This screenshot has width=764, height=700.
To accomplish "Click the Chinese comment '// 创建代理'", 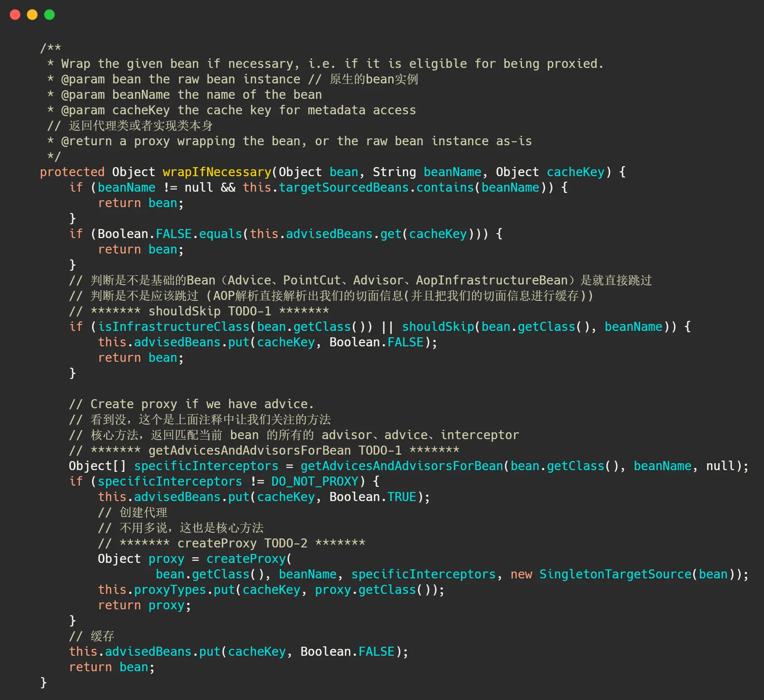I will [132, 512].
